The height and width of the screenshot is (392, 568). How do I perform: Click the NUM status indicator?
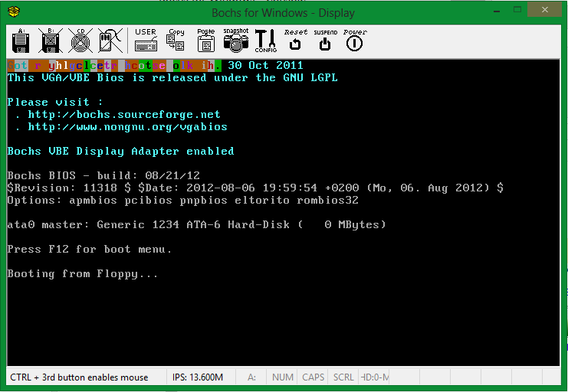coord(283,377)
